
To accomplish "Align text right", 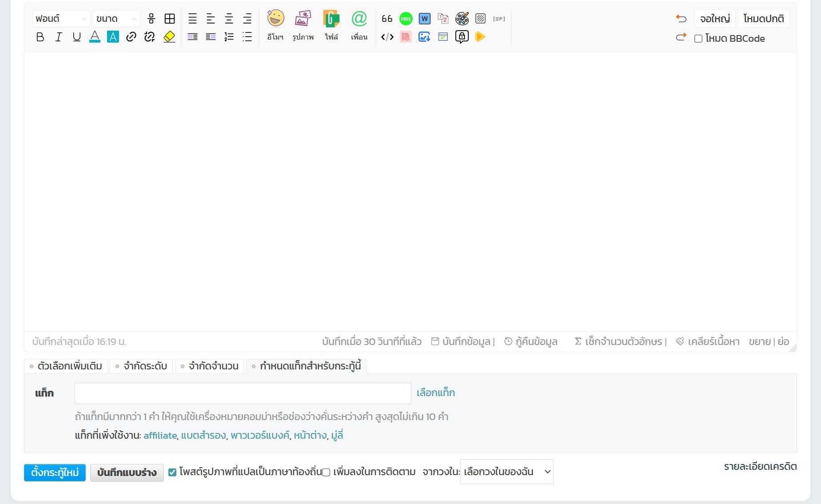I will pyautogui.click(x=247, y=19).
